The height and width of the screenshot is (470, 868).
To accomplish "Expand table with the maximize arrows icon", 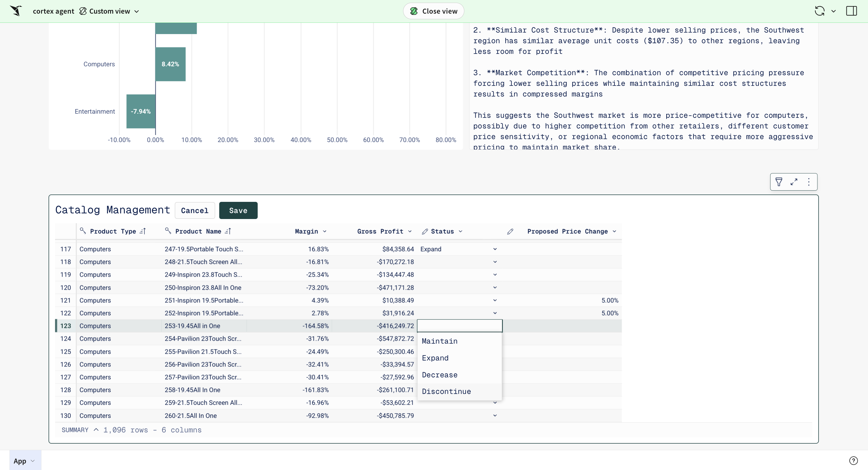I will pos(793,182).
